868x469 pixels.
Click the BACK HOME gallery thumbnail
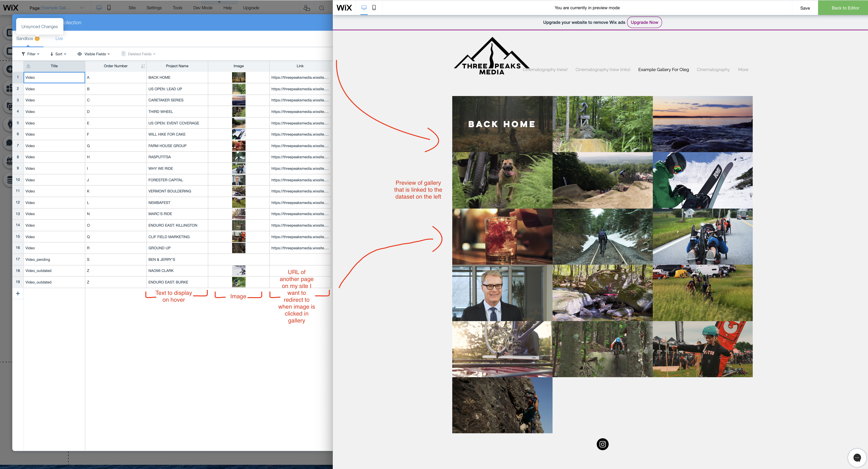[502, 124]
